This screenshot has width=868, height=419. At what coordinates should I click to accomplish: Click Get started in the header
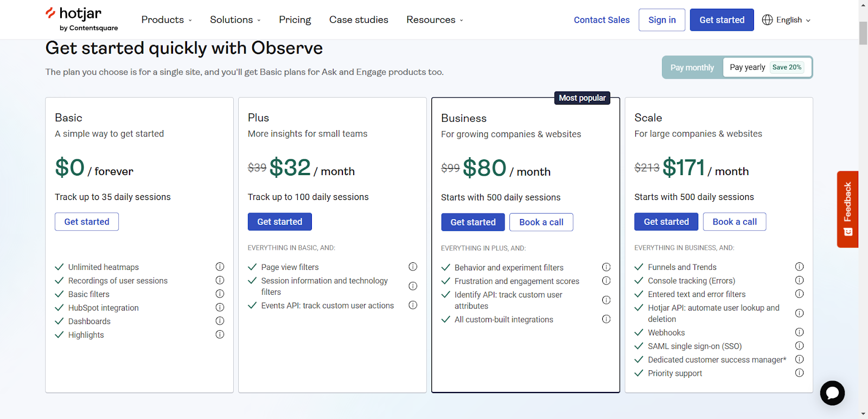pos(722,20)
